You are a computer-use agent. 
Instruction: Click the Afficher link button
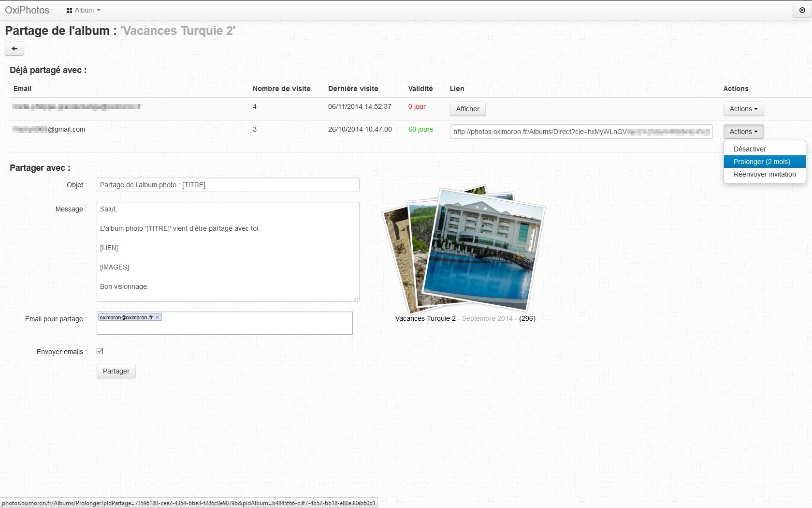tap(467, 109)
